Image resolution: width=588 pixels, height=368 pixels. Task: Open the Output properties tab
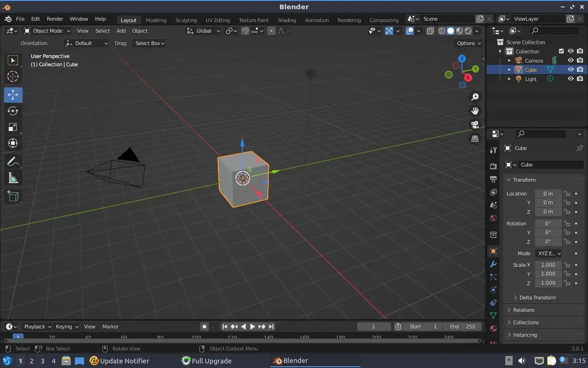493,179
